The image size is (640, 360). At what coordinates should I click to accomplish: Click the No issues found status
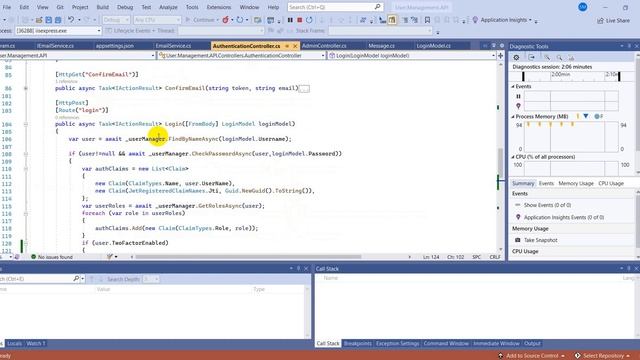(x=51, y=257)
